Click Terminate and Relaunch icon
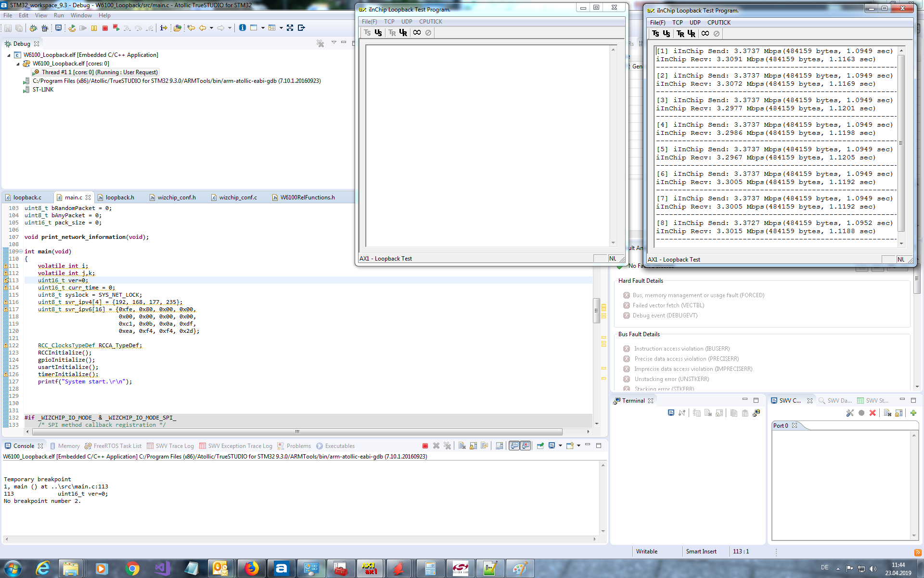This screenshot has height=578, width=924. (116, 28)
